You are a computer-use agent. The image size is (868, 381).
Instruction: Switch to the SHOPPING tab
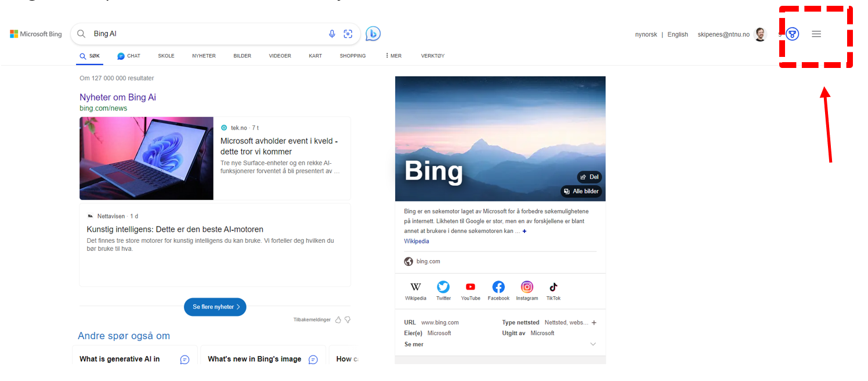pyautogui.click(x=353, y=56)
